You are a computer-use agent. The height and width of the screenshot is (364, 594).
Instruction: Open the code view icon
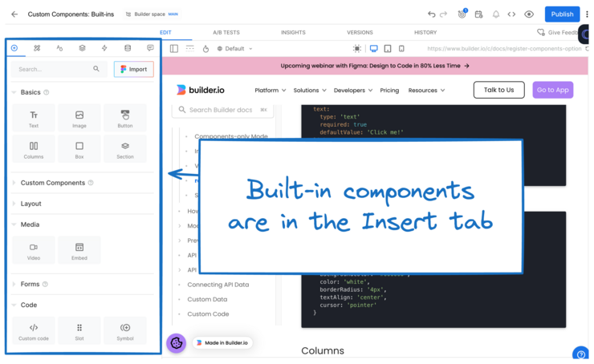click(511, 14)
